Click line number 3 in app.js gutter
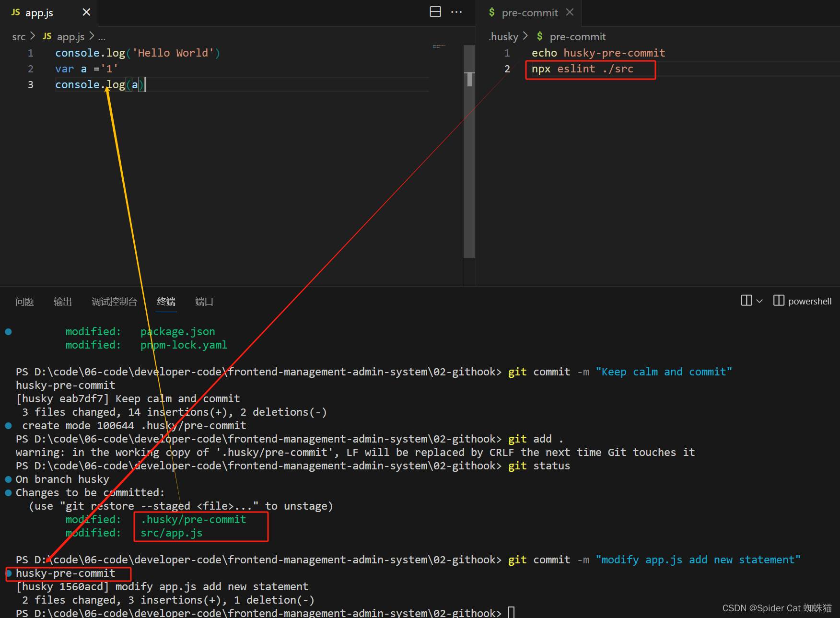 30,85
